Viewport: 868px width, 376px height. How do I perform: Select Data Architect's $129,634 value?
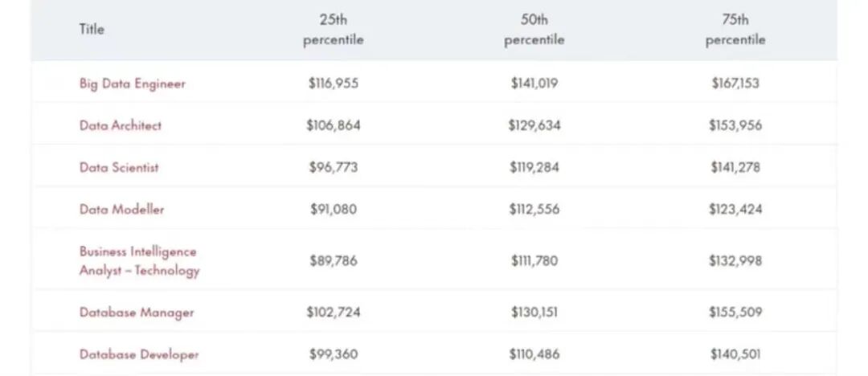tap(534, 125)
